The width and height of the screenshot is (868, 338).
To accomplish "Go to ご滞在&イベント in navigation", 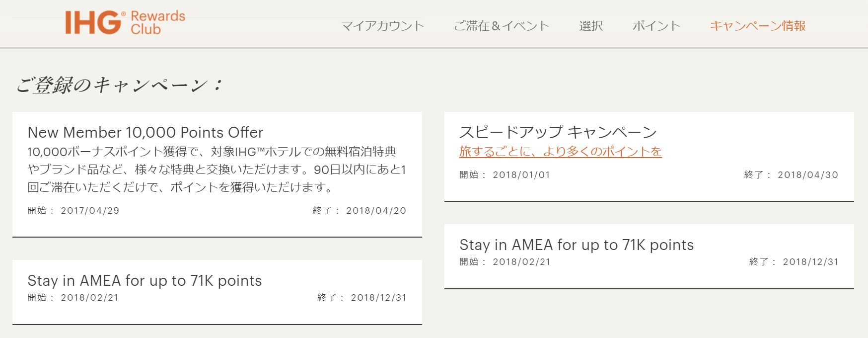I will coord(502,26).
